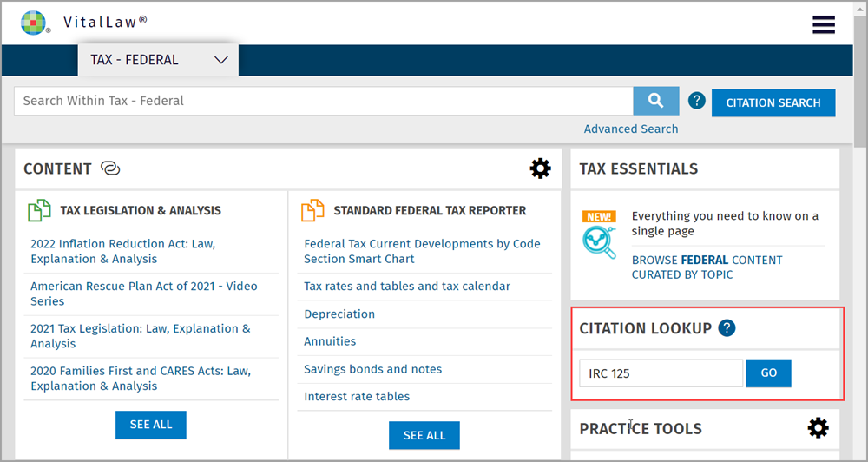Open Savings bonds and notes link
This screenshot has height=462, width=868.
[x=373, y=369]
